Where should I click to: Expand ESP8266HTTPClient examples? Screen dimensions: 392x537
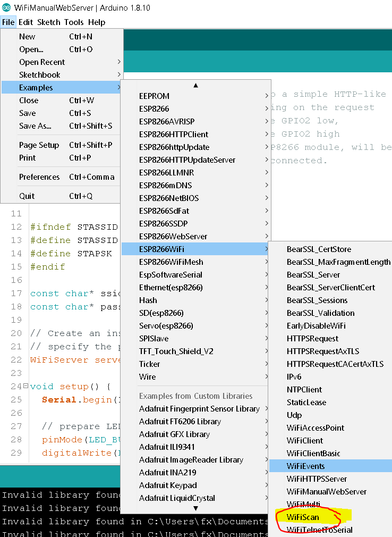coord(195,134)
